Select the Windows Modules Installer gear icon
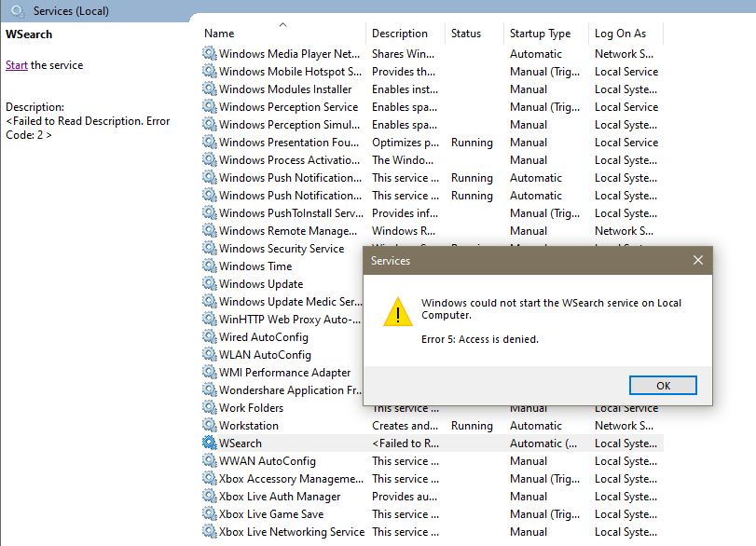This screenshot has height=546, width=756. (209, 89)
